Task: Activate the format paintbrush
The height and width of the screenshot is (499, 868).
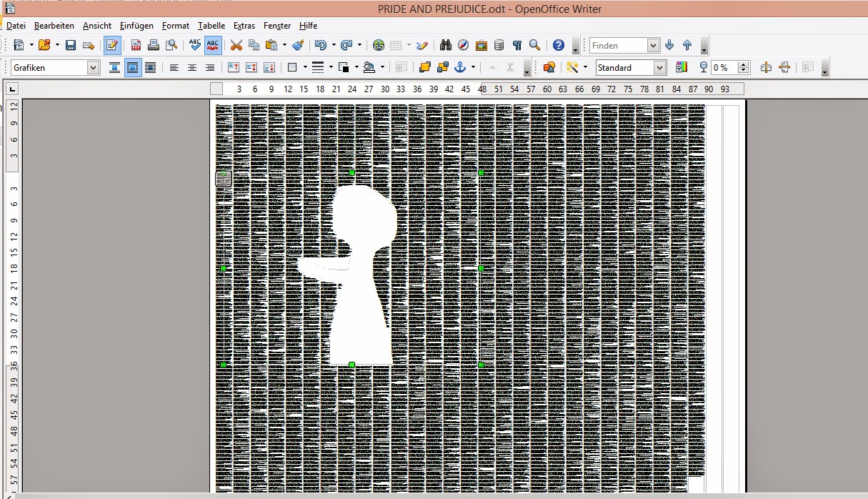Action: [x=299, y=45]
